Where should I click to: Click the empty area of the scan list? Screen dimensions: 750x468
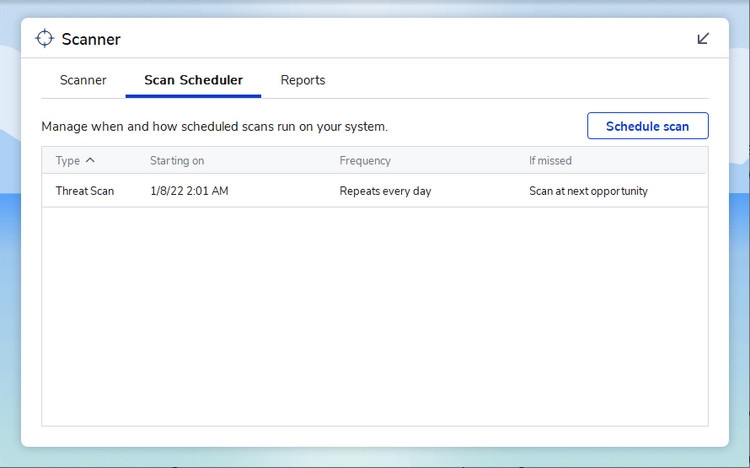tap(375, 320)
